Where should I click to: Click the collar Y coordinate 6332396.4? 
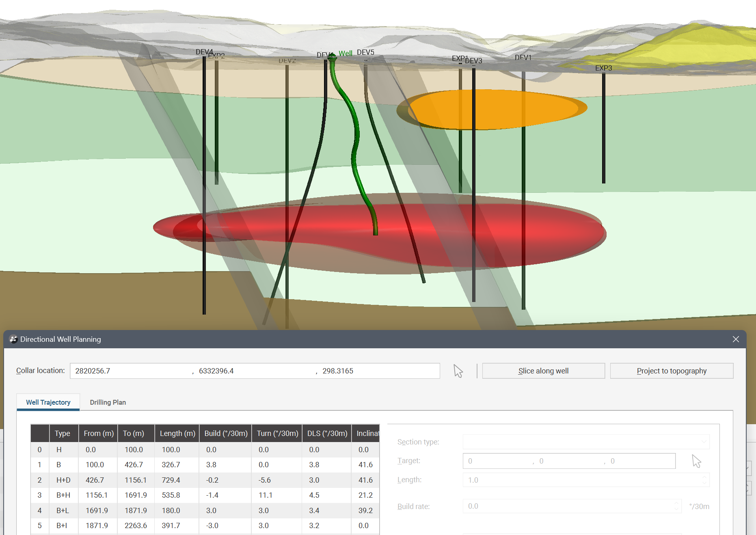254,371
